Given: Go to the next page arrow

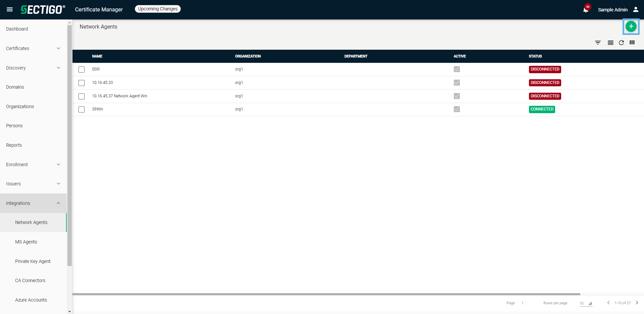Looking at the screenshot, I should point(637,303).
